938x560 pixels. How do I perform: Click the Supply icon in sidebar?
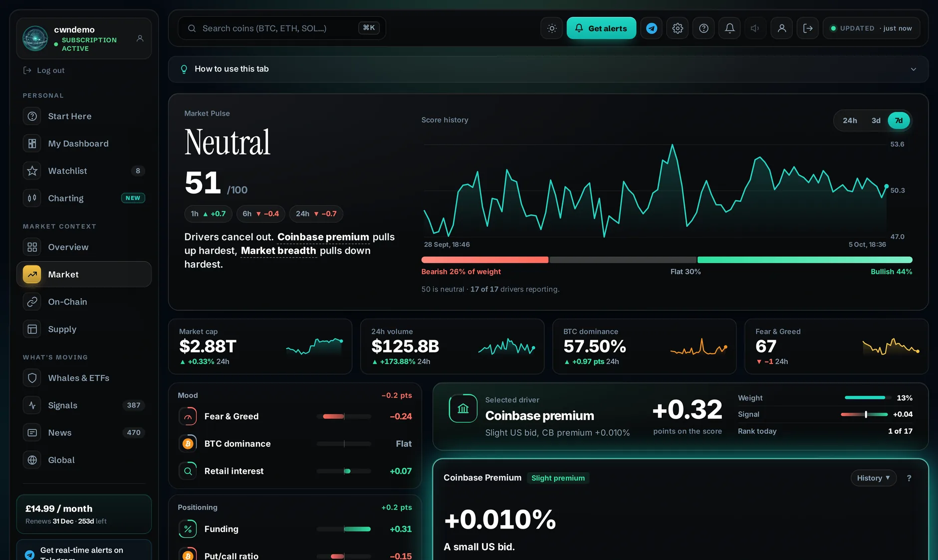click(32, 329)
